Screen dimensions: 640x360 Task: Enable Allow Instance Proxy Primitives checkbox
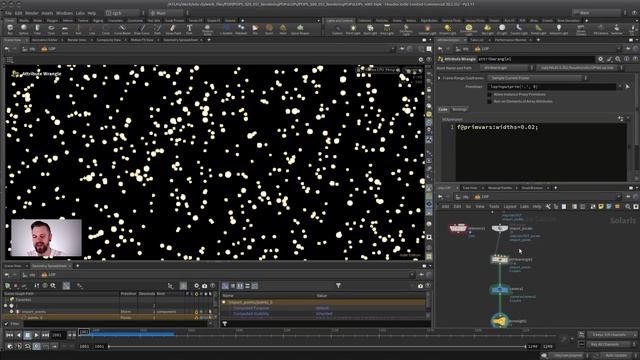(x=489, y=94)
